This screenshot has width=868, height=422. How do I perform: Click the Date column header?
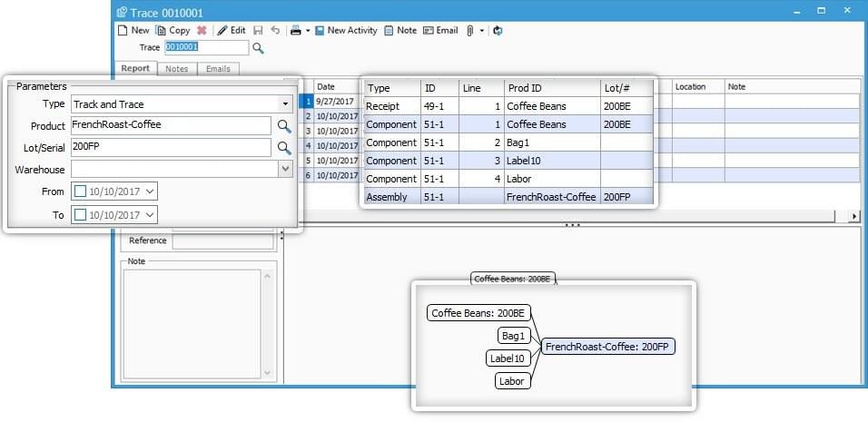tap(337, 87)
